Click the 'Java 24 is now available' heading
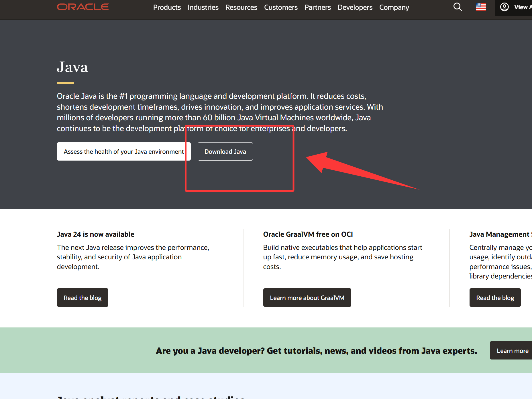Image resolution: width=532 pixels, height=399 pixels. 95,234
